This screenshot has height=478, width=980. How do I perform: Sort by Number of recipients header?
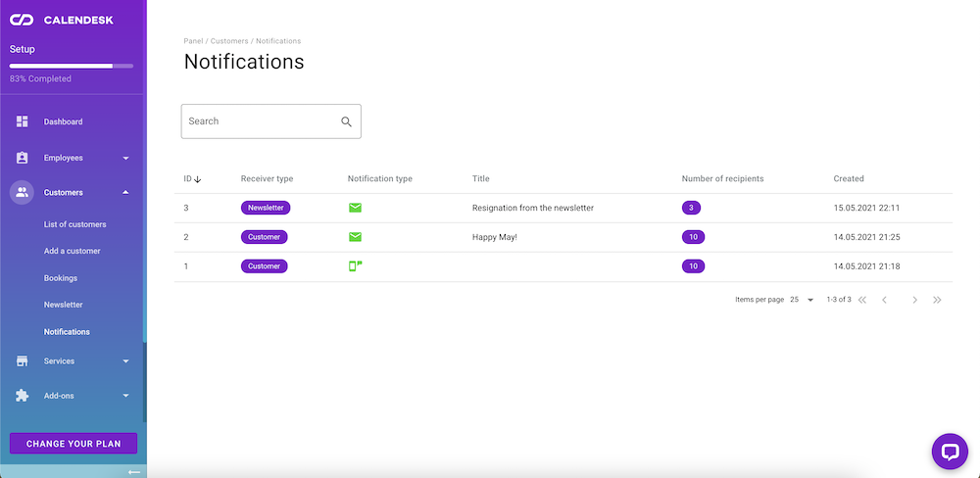722,178
